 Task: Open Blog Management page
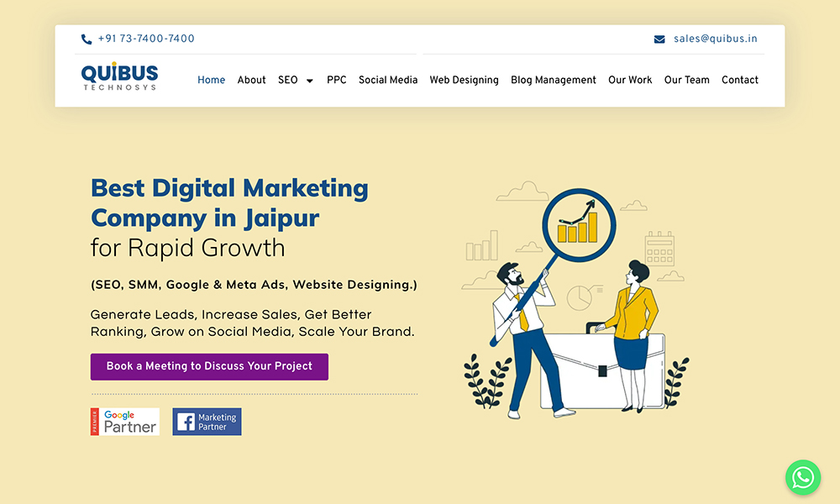pos(553,80)
